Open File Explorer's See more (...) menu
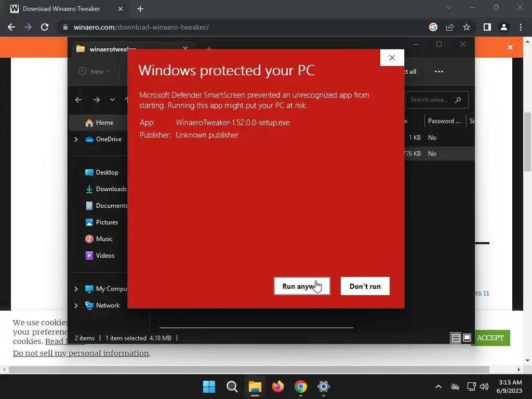Viewport: 532px width, 399px height. (439, 72)
